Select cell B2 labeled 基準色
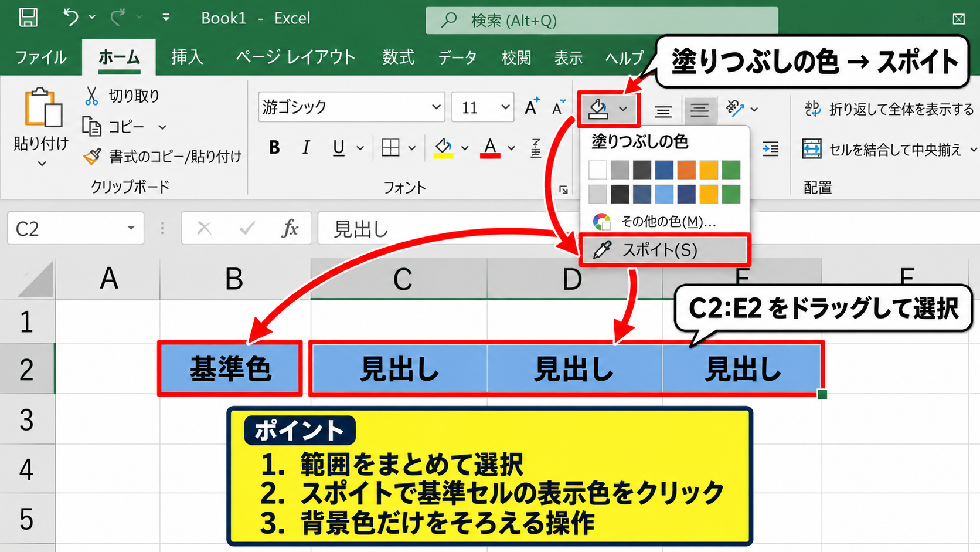Screen dimensions: 980x552 230,369
